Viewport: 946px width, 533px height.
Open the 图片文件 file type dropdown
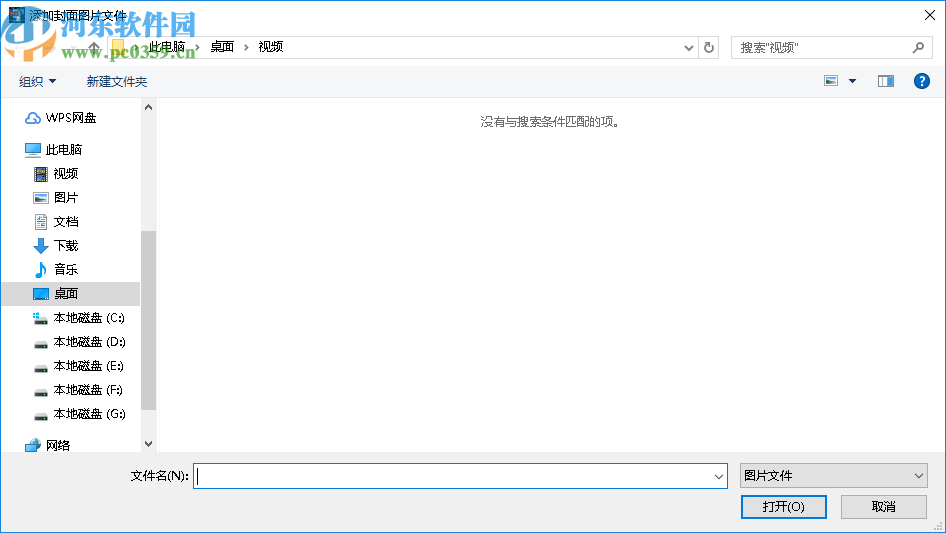834,476
